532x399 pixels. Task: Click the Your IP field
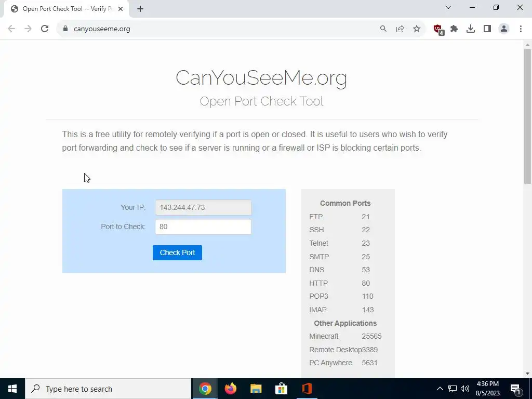[x=203, y=207]
